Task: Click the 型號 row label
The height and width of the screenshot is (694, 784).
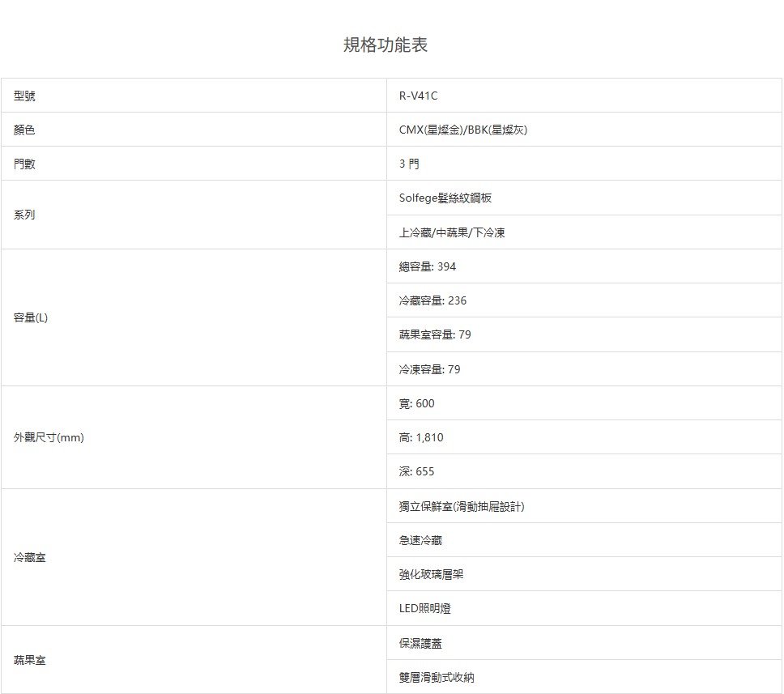Action: click(x=24, y=96)
